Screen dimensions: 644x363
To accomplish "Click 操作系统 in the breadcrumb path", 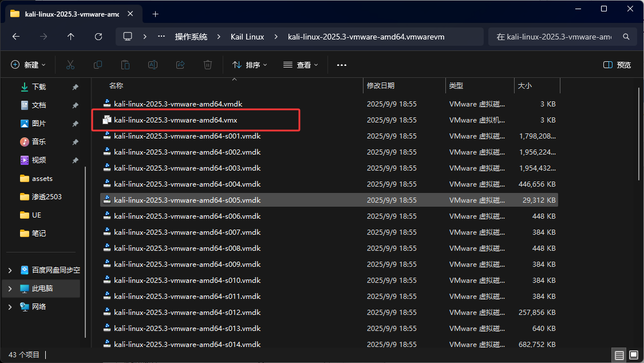I will click(191, 37).
